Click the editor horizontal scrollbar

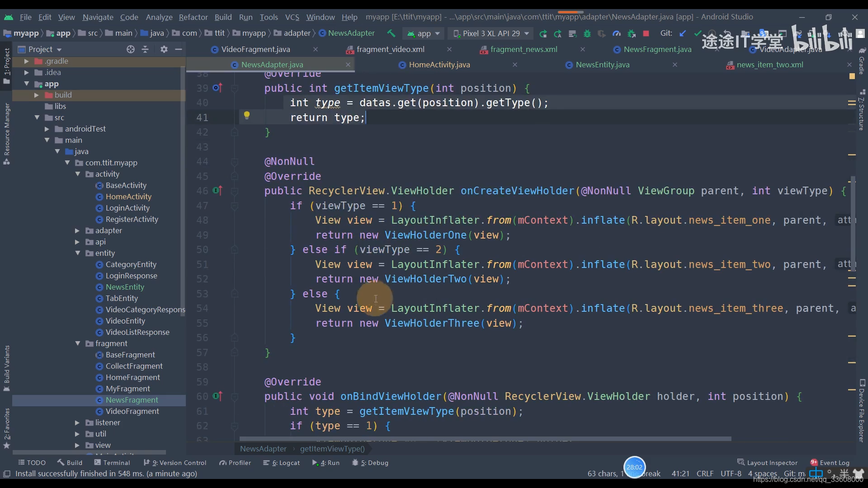[485, 439]
